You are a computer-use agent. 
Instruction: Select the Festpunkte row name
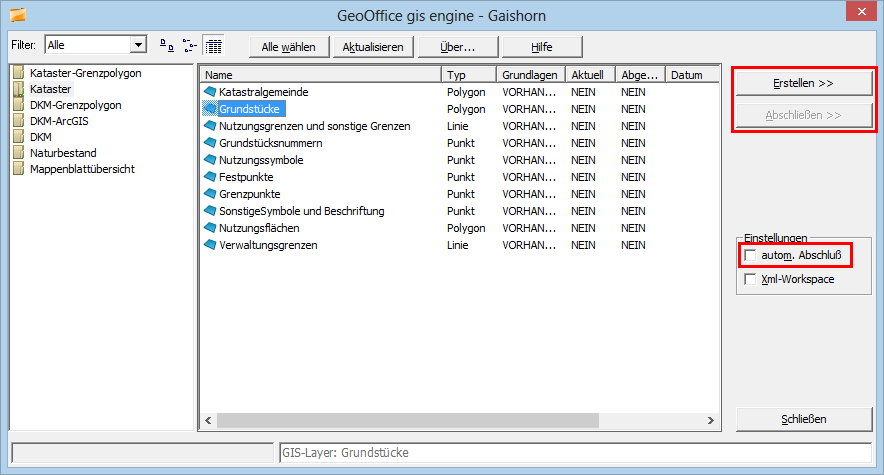246,177
